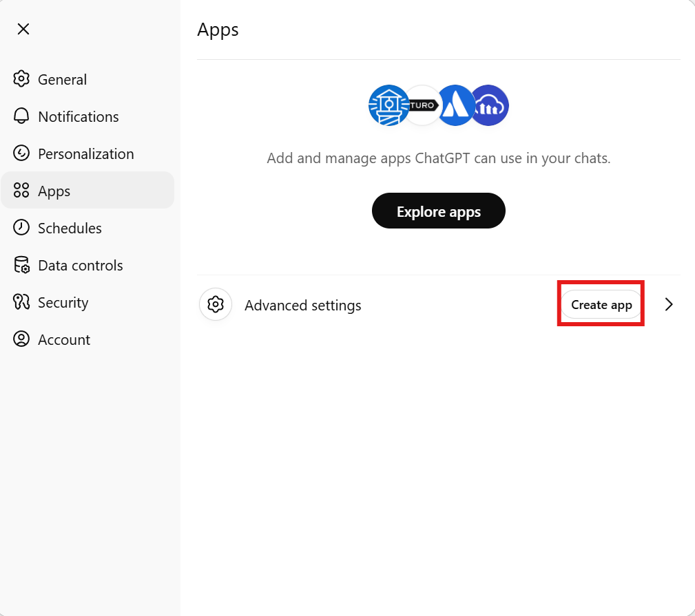This screenshot has width=695, height=616.
Task: Click the 'Add and manage apps' description text
Action: 439,158
